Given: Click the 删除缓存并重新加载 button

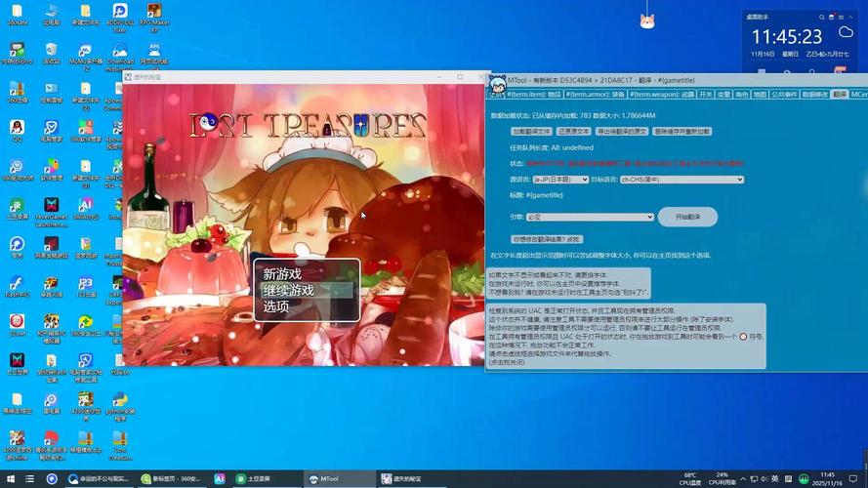Looking at the screenshot, I should coord(682,132).
